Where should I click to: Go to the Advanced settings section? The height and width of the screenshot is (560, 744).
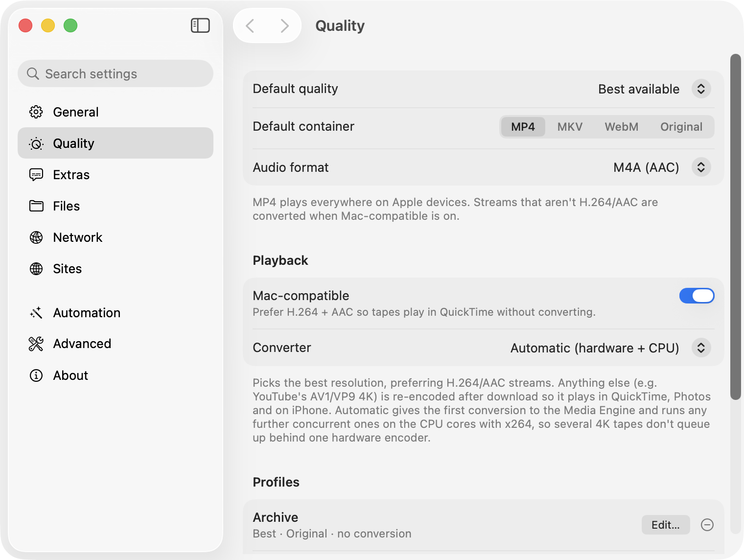click(x=116, y=344)
